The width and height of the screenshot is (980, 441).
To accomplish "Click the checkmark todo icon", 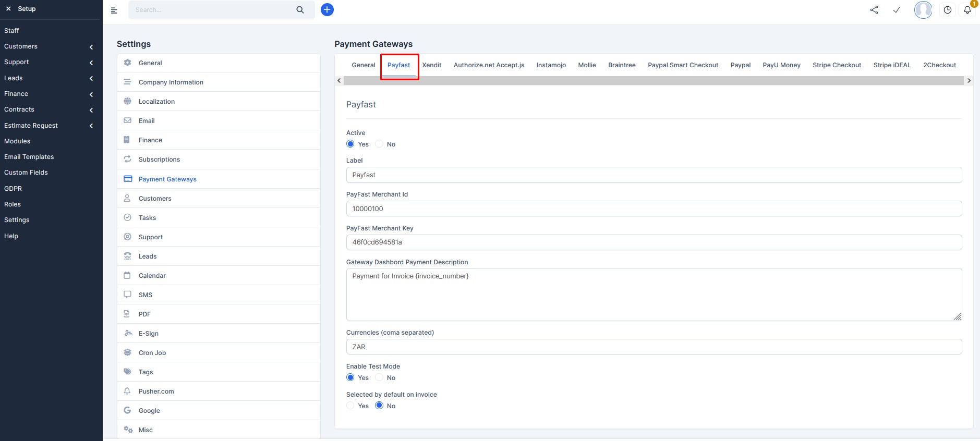I will point(897,10).
